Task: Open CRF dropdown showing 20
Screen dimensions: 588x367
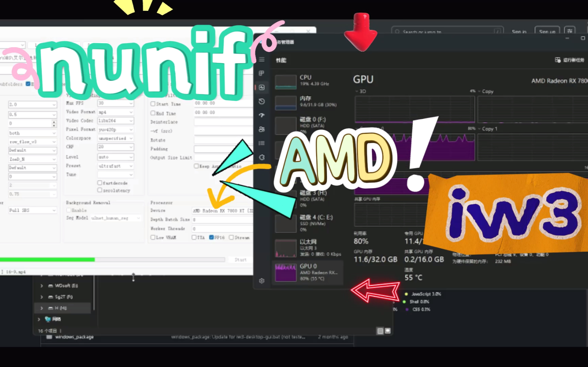Action: coord(115,147)
